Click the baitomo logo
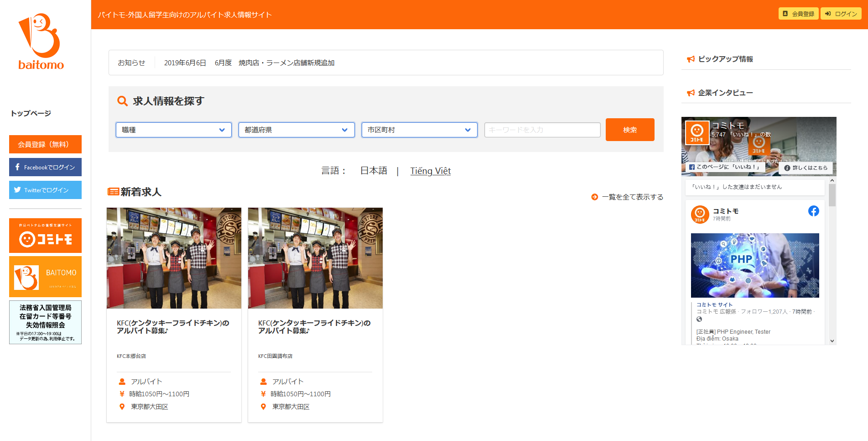868x441 pixels. tap(41, 42)
